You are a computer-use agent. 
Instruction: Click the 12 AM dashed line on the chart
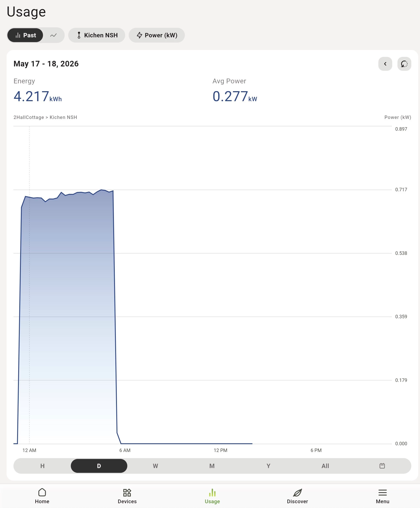pos(30,285)
